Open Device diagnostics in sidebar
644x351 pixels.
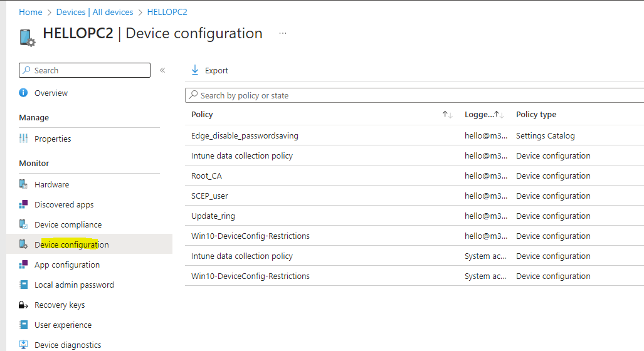pyautogui.click(x=68, y=345)
